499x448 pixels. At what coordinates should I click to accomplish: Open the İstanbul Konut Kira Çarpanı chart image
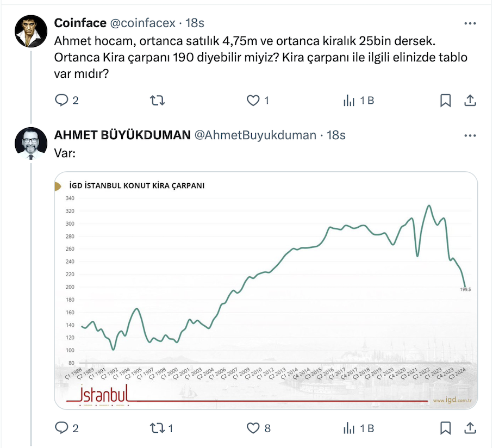[266, 291]
